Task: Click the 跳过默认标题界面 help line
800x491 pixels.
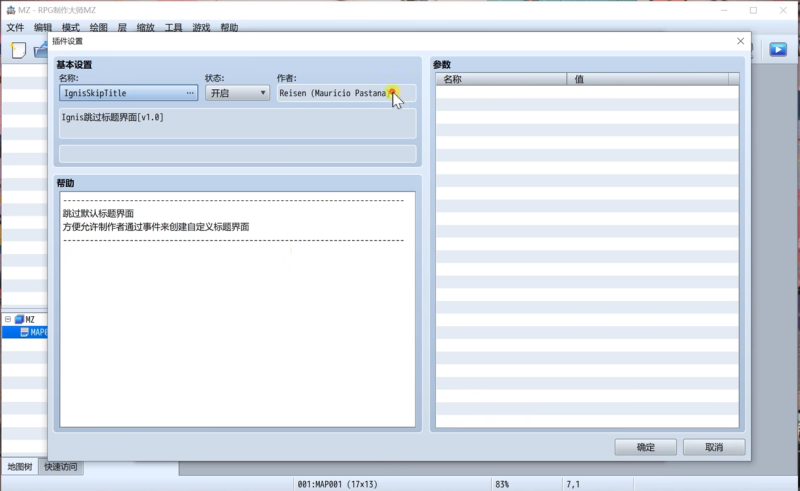Action: (98, 213)
